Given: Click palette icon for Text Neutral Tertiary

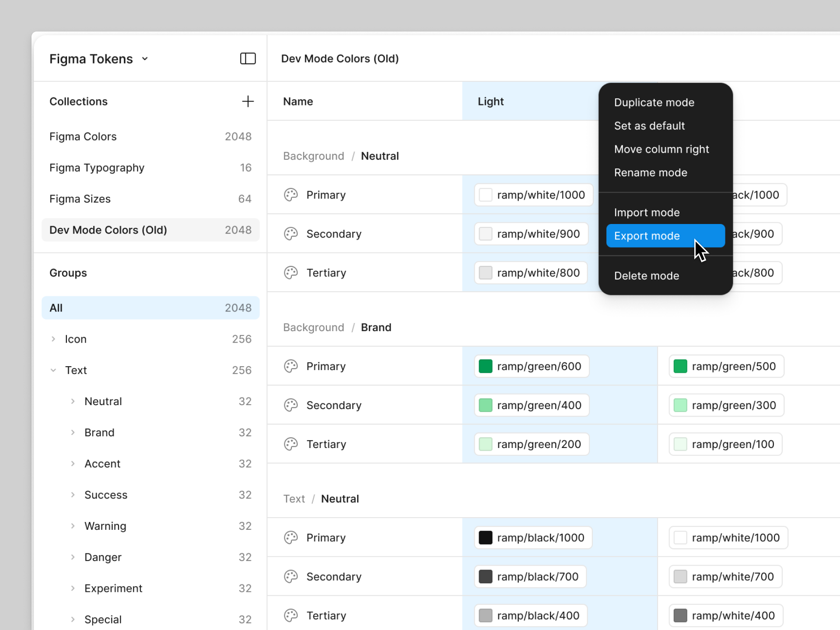Looking at the screenshot, I should coord(290,616).
